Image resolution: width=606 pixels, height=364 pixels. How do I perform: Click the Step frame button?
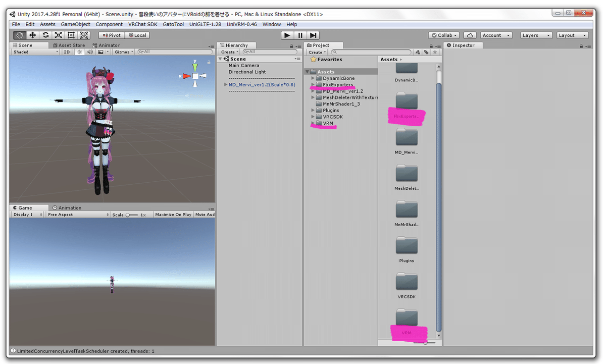[313, 35]
